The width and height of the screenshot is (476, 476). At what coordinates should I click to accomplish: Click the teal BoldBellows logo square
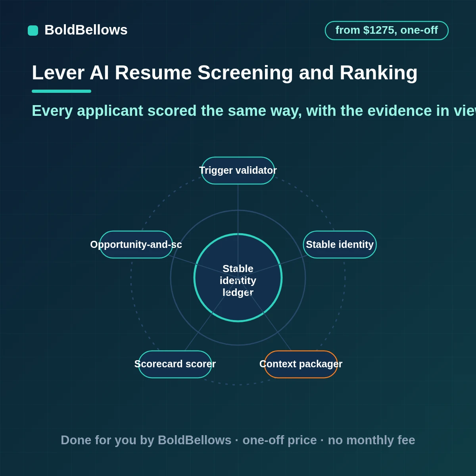[x=33, y=31]
